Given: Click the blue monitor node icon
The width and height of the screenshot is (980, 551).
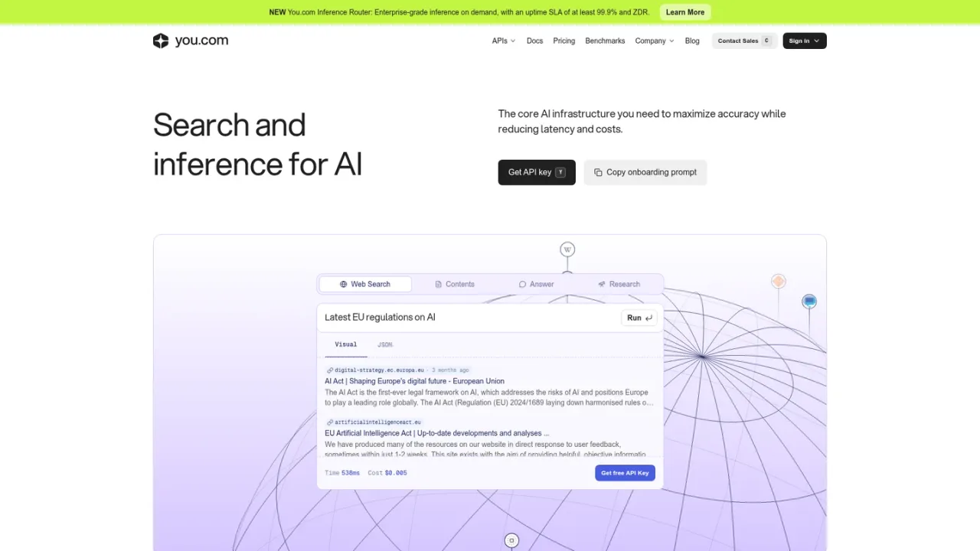Looking at the screenshot, I should coord(809,302).
